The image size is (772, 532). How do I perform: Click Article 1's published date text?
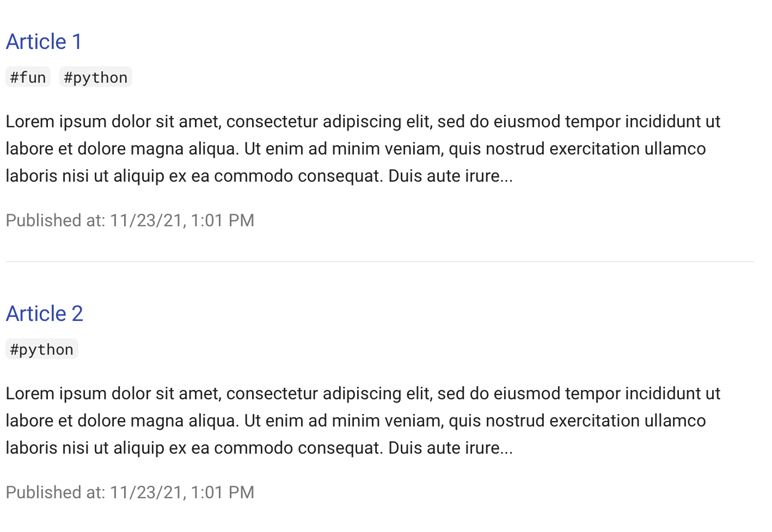(x=130, y=220)
